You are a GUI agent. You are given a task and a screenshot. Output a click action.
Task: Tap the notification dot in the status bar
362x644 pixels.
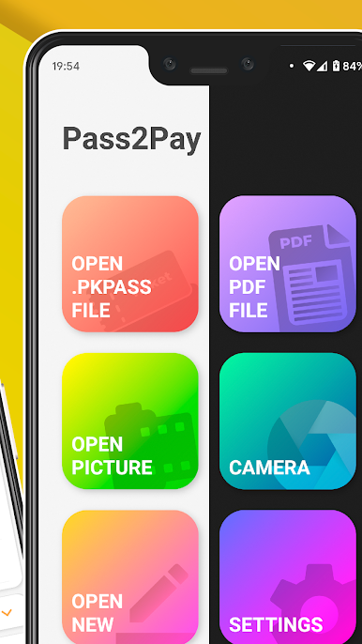pos(292,66)
